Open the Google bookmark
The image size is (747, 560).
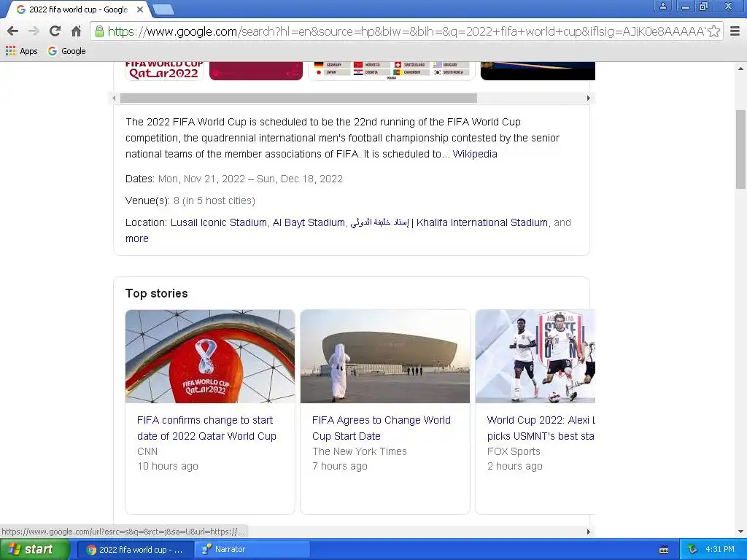click(66, 51)
